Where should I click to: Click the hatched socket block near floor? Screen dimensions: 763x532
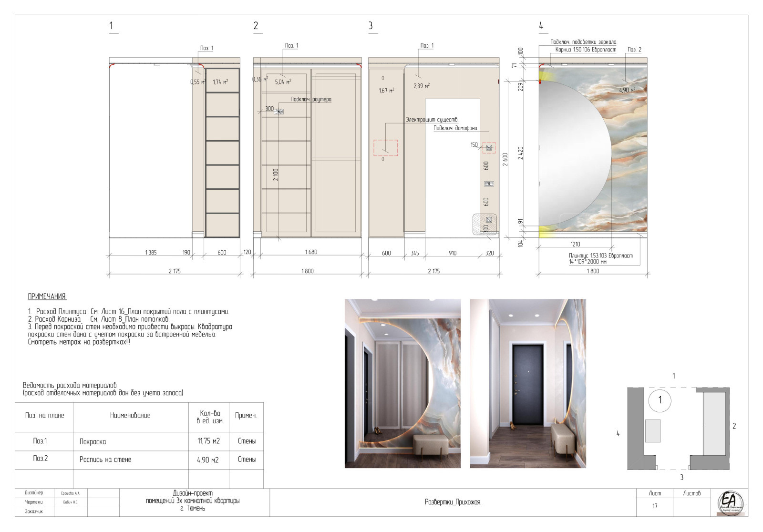[485, 224]
